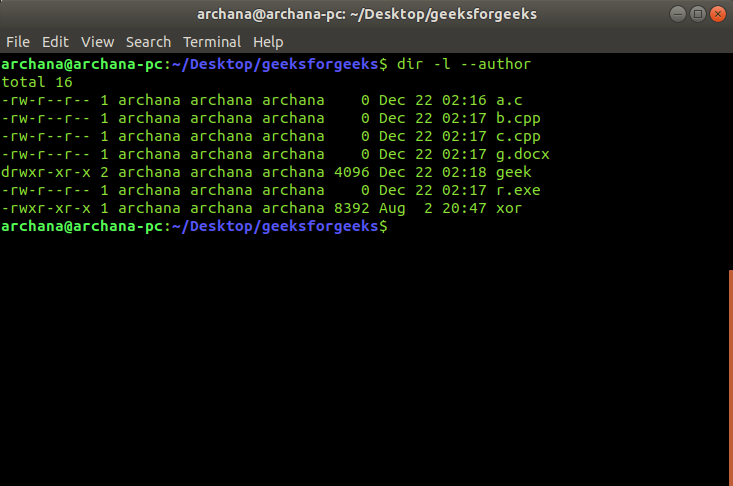Click the window title archana@archana-pc
This screenshot has width=733, height=486.
[366, 14]
